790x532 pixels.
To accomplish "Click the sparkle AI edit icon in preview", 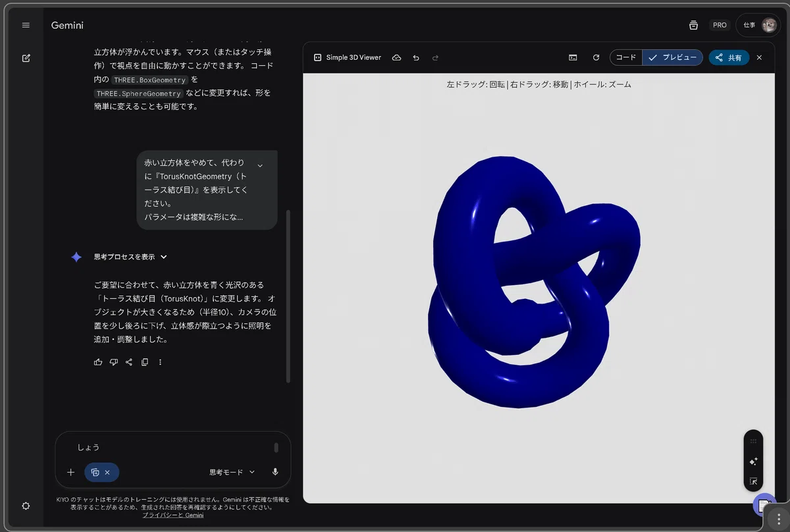I will click(754, 462).
